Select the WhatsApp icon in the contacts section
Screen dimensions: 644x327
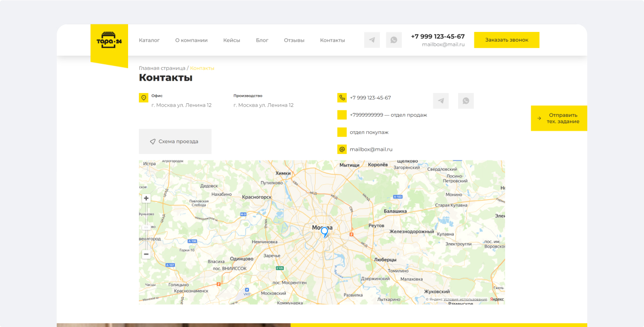click(466, 101)
